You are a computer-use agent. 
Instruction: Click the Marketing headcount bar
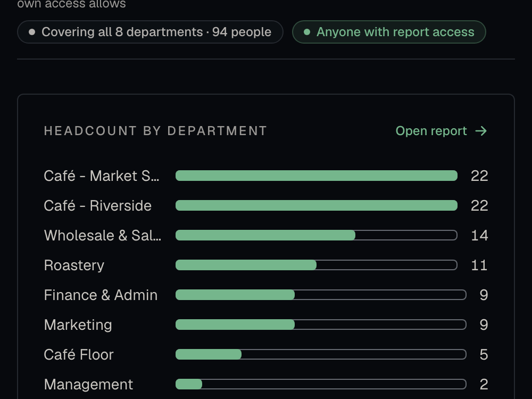pos(321,325)
